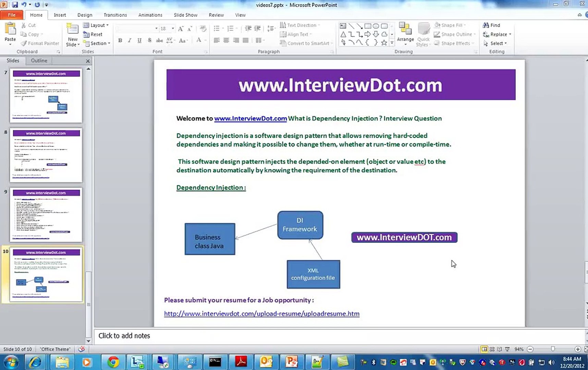Apply strikethrough formatting
Screen dimensions: 588x370
(159, 40)
